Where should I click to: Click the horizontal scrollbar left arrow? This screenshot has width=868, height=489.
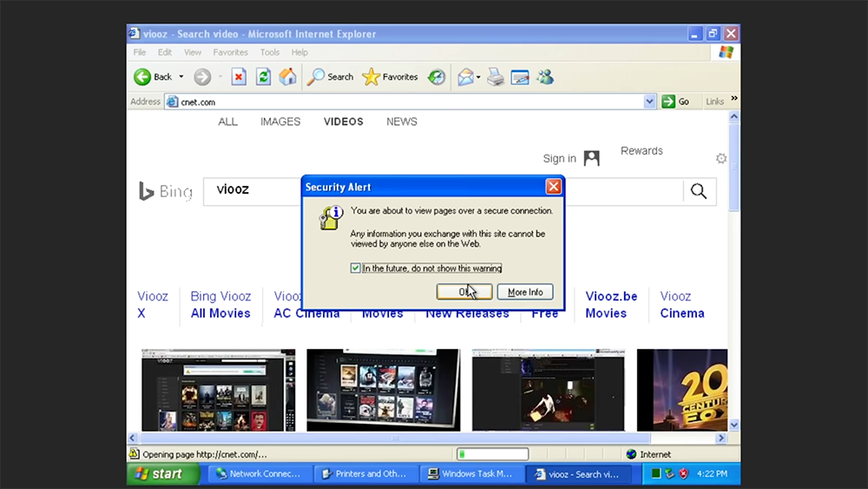click(x=133, y=438)
